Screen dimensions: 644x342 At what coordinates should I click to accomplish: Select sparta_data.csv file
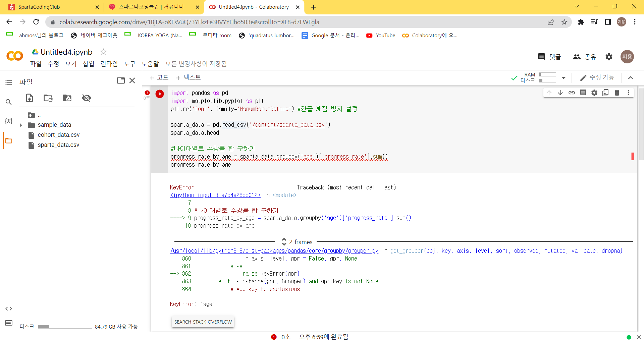58,145
